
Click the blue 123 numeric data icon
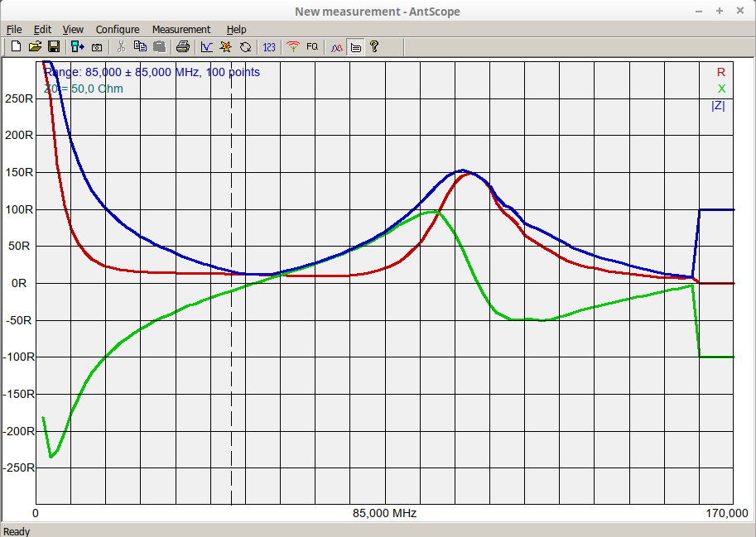pyautogui.click(x=269, y=47)
